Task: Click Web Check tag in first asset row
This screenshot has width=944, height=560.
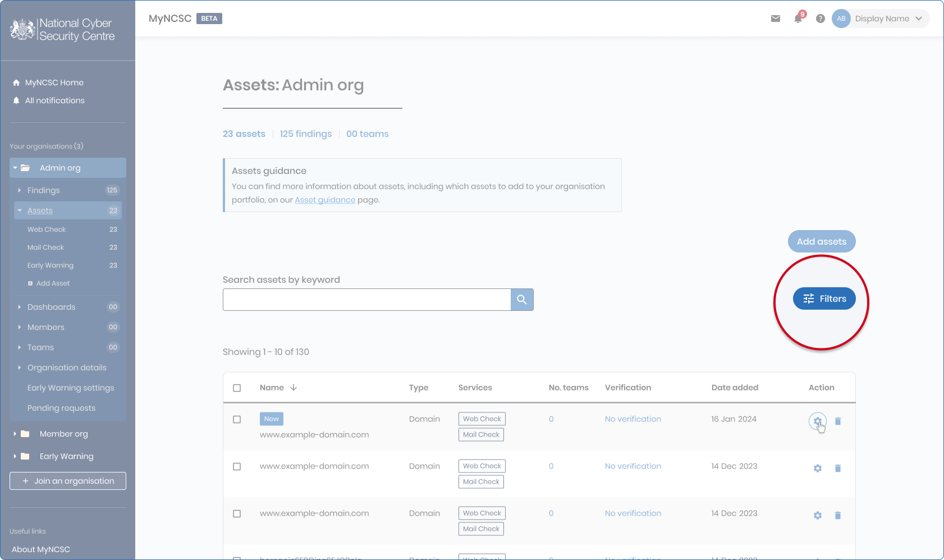Action: click(482, 419)
